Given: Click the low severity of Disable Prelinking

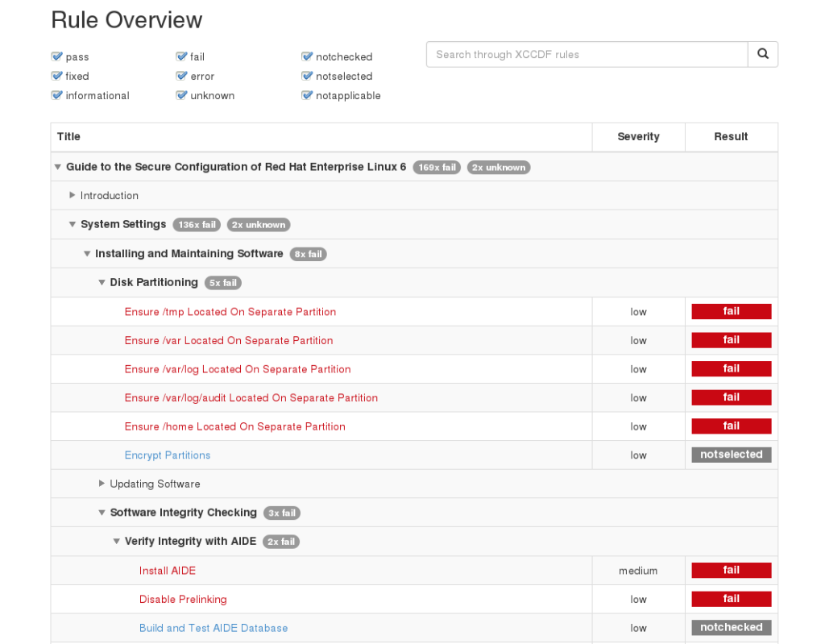Looking at the screenshot, I should coord(638,599).
